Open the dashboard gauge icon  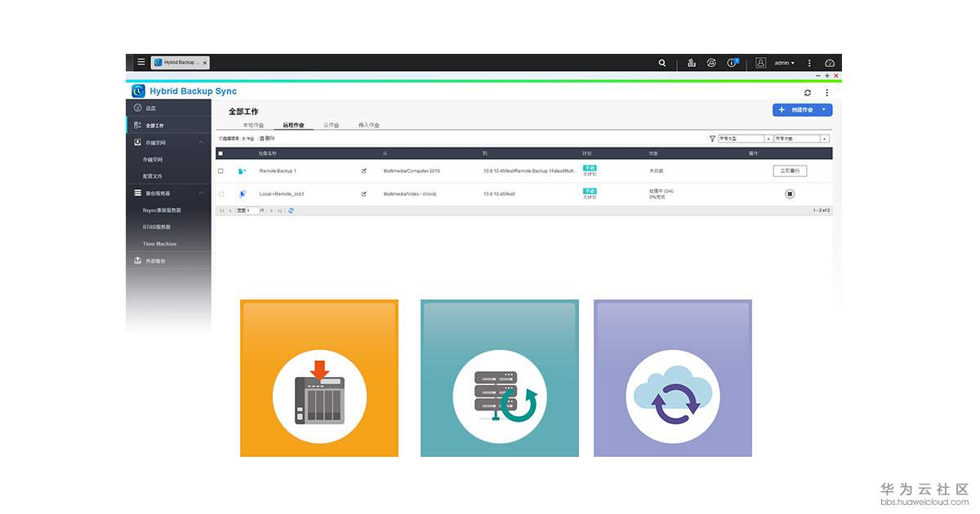(x=830, y=63)
